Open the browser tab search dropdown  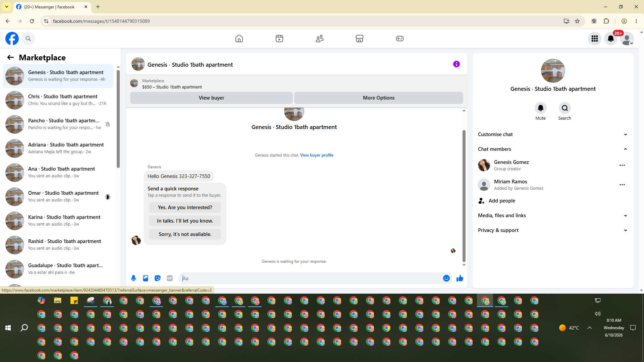pos(7,7)
